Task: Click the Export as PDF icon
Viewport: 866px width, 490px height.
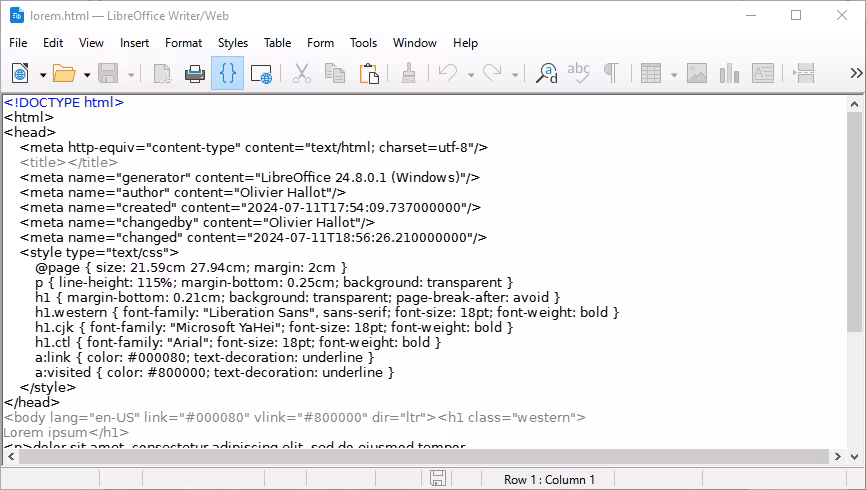Action: tap(162, 73)
